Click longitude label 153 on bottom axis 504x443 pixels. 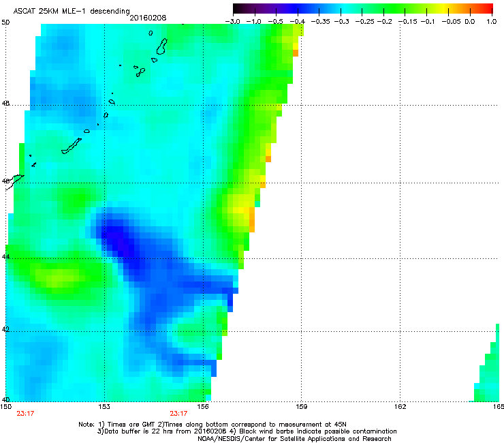coord(104,407)
